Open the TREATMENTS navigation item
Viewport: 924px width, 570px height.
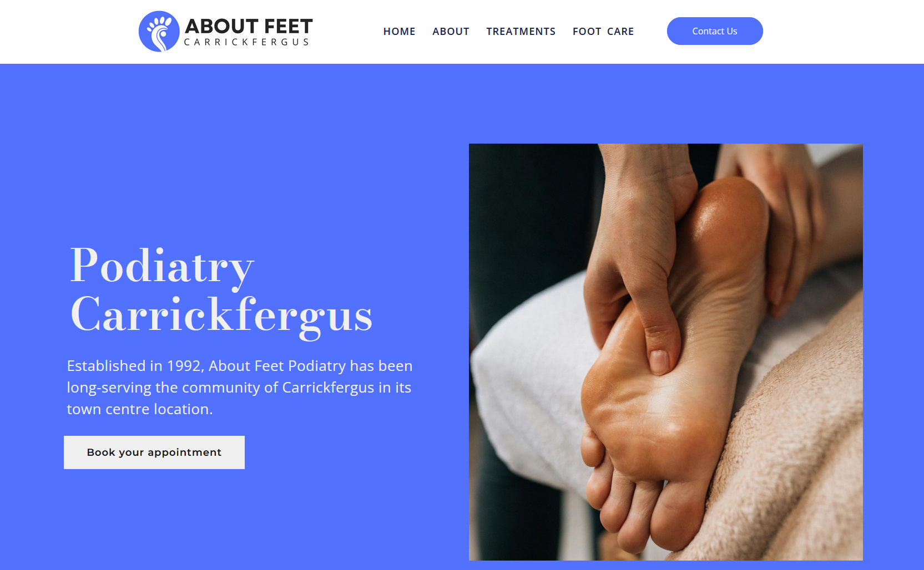[521, 32]
